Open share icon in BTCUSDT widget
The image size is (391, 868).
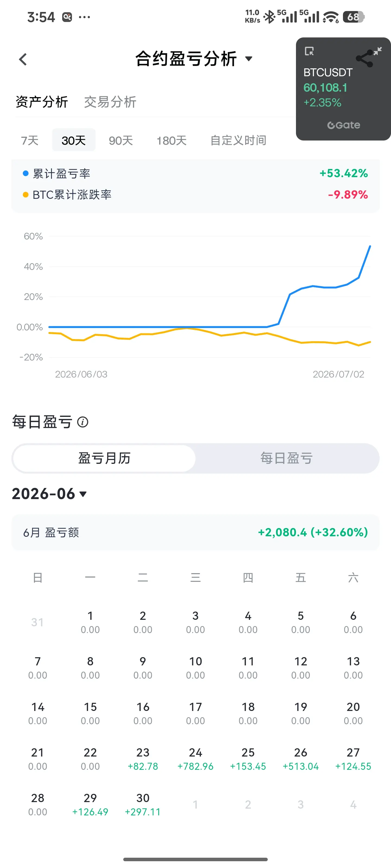tap(364, 59)
